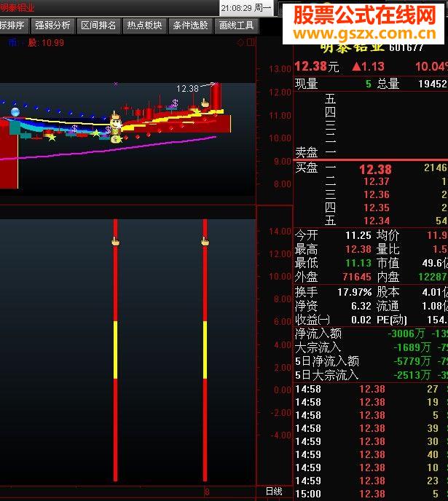Click the blue globe marker on the candlestick chart
448x501 pixels.
[15, 112]
